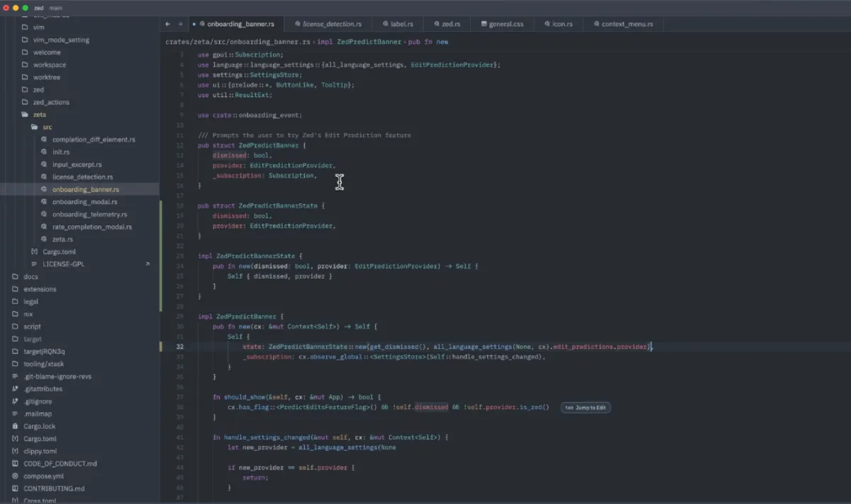Click the Cargo.lock lock icon in file tree

pyautogui.click(x=16, y=426)
